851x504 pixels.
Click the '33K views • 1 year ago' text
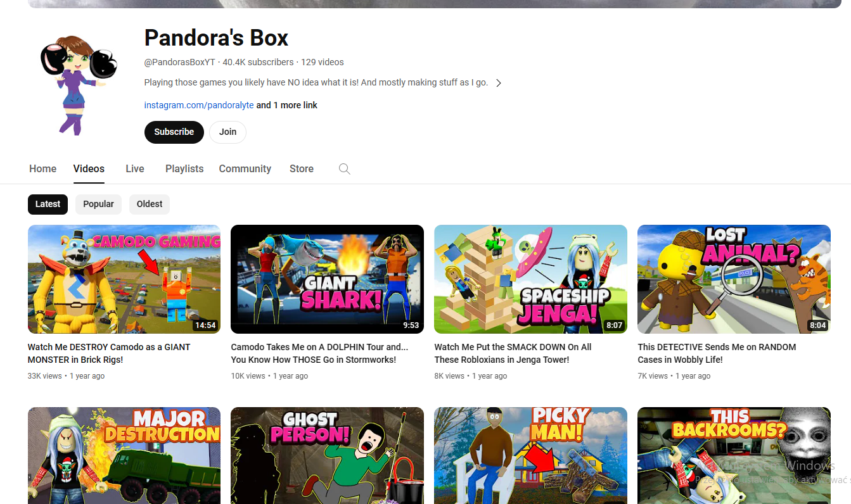tap(66, 376)
